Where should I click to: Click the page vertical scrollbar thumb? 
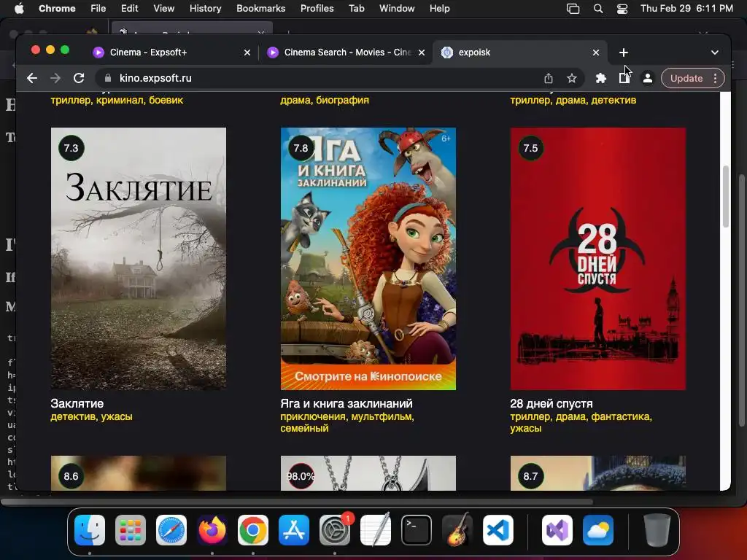point(725,196)
